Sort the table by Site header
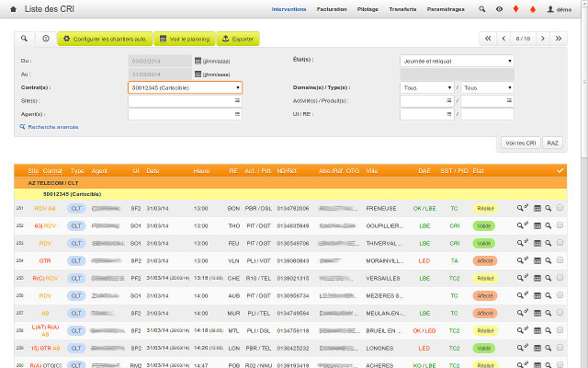Image resolution: width=588 pixels, height=368 pixels. [x=33, y=171]
